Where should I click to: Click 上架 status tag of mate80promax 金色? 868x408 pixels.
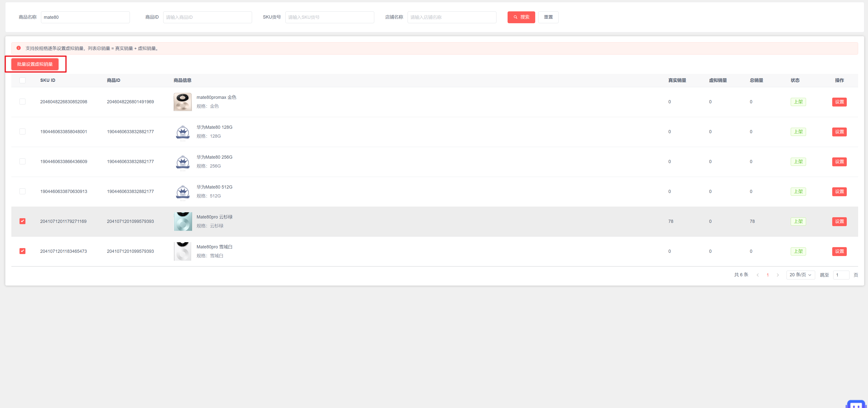pyautogui.click(x=798, y=102)
